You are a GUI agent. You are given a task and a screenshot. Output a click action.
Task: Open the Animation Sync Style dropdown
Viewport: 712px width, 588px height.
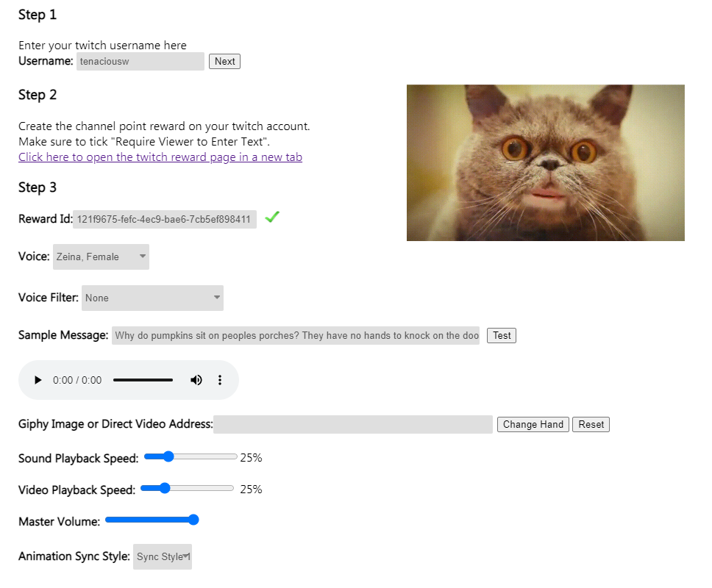point(163,556)
